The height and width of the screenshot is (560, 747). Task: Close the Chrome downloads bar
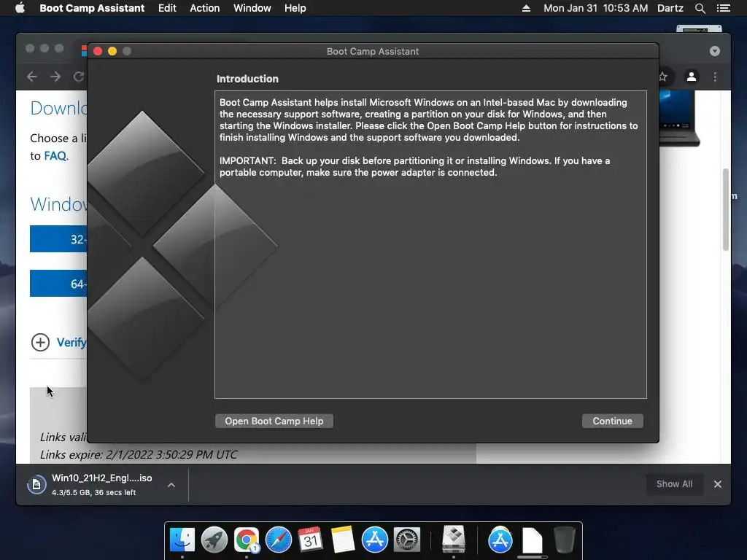coord(718,484)
